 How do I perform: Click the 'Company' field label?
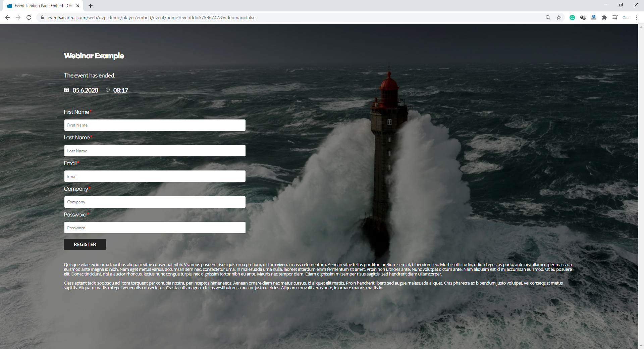point(76,189)
